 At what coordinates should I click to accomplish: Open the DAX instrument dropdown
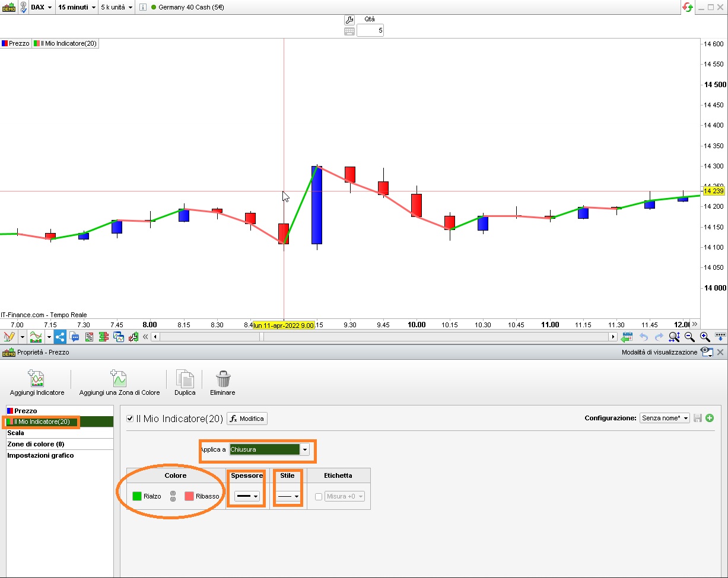click(42, 7)
